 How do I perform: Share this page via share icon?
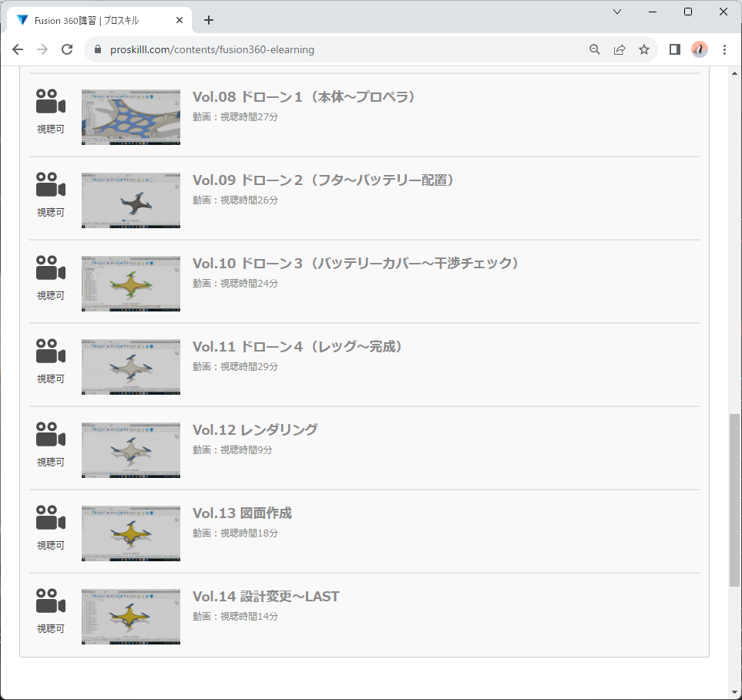coord(619,49)
